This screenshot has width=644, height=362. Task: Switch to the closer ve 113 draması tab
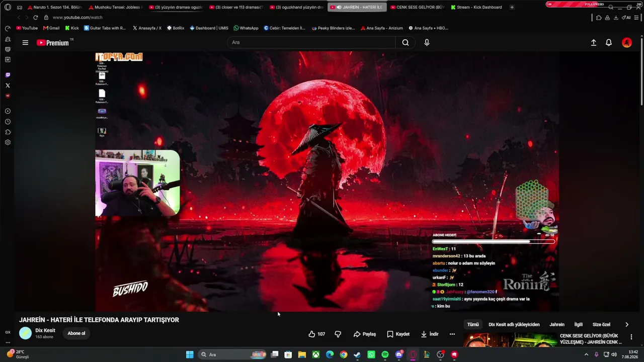(x=236, y=7)
